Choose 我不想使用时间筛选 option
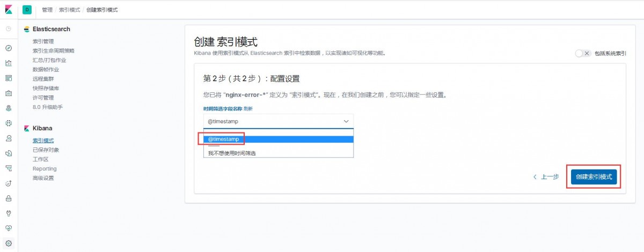The height and width of the screenshot is (252, 644). tap(279, 153)
